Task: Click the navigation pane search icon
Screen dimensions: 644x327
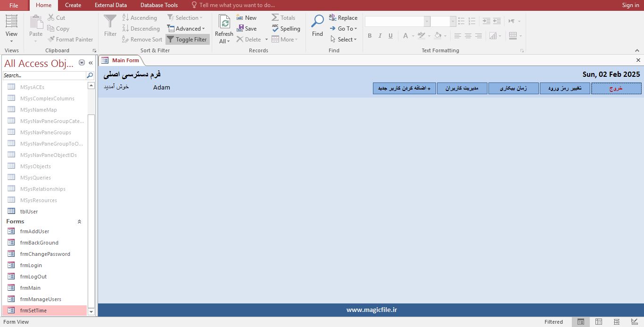Action: pos(90,75)
